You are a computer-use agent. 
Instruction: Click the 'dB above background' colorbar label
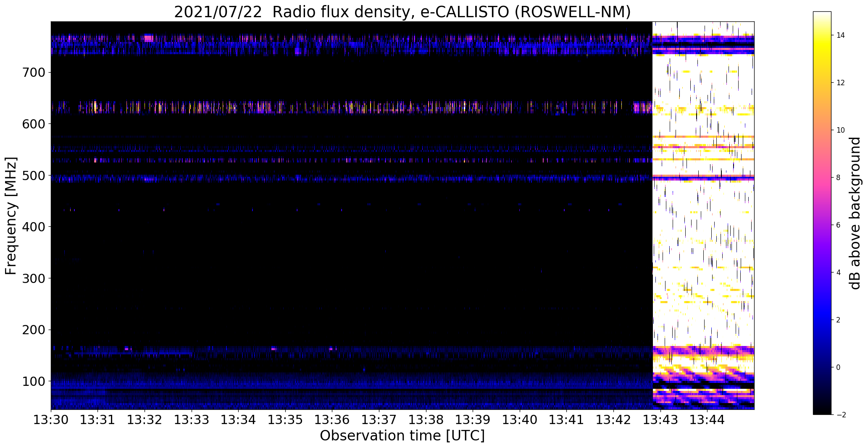tap(855, 213)
